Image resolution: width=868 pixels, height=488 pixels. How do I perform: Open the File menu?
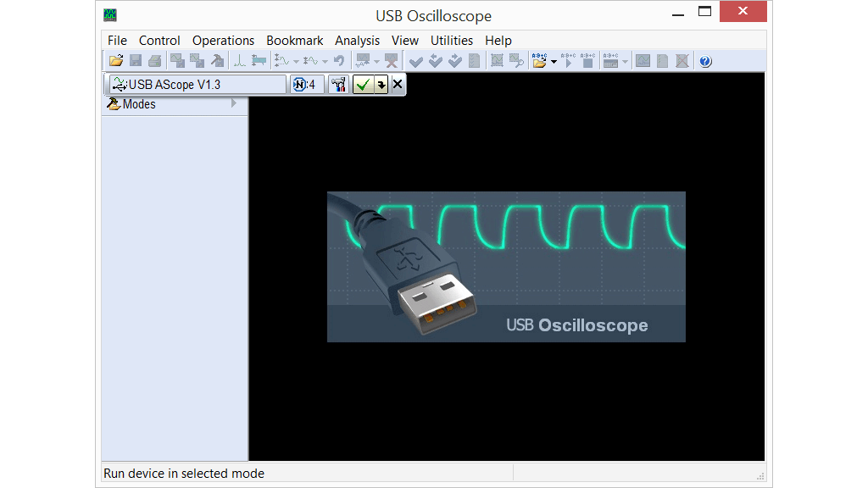pyautogui.click(x=117, y=41)
